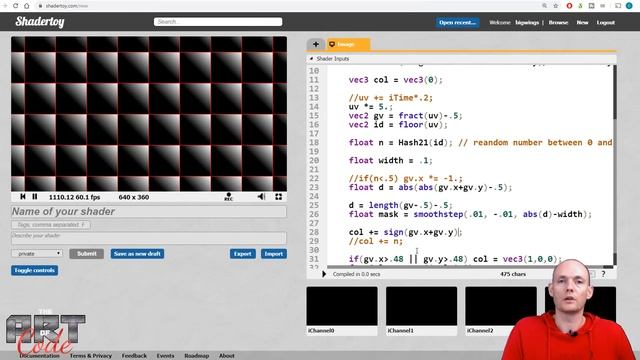Screen dimensions: 640x360
Task: Click the line 23 'float d = abs' code
Action: click(x=430, y=187)
